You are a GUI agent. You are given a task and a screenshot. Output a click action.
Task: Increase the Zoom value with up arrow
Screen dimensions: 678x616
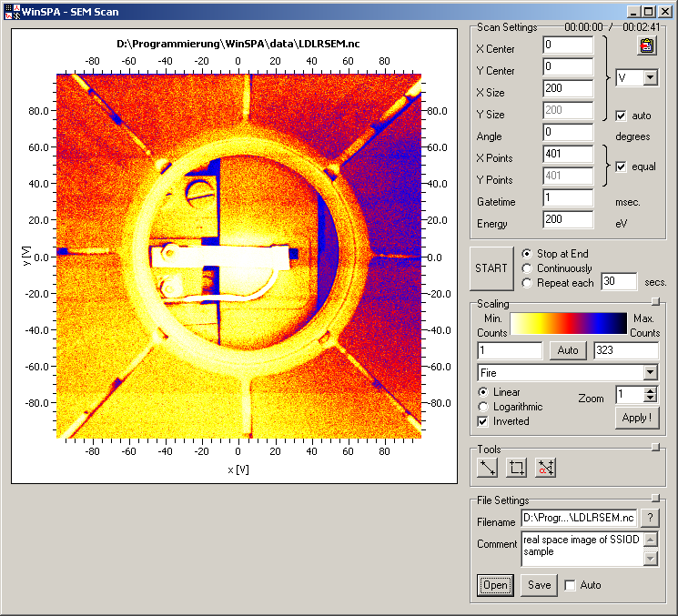(x=650, y=391)
